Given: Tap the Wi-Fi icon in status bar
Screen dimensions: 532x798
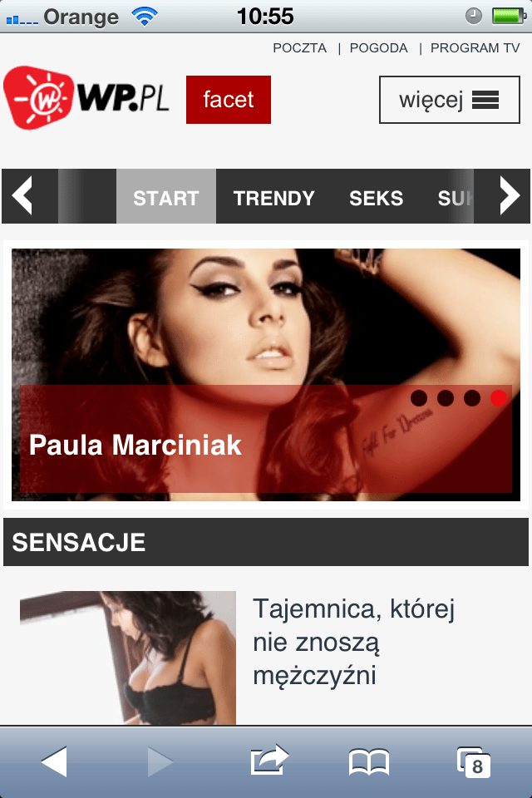Looking at the screenshot, I should point(145,17).
